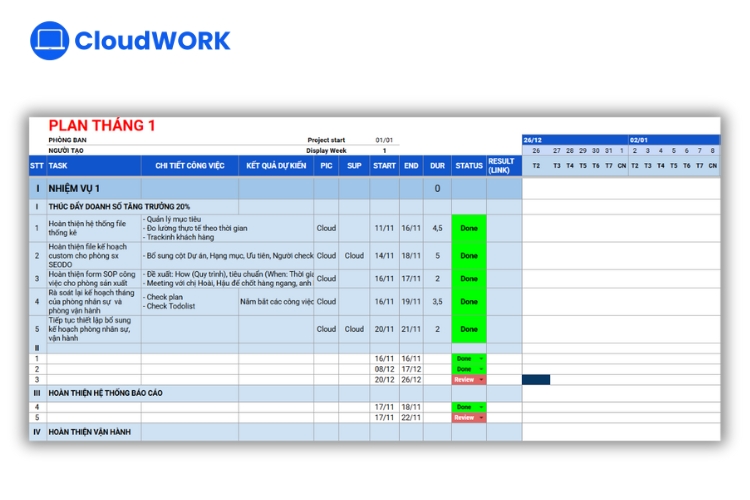Click the RESULT (LINK) column header
This screenshot has width=750, height=500.
502,166
